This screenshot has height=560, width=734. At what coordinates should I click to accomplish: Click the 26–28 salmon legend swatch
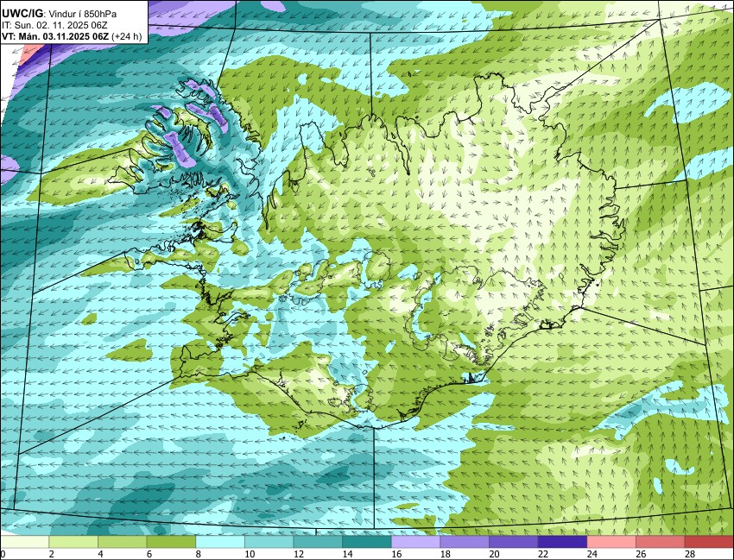click(x=660, y=542)
